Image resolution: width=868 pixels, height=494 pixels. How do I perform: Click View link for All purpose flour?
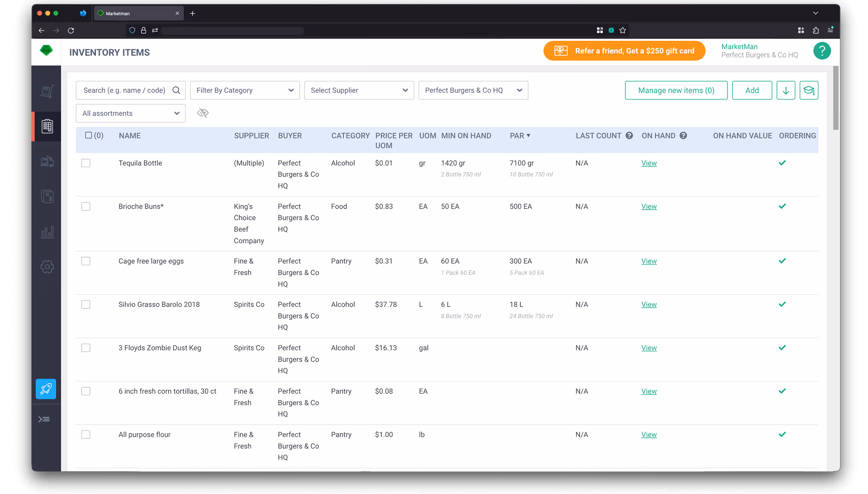[x=649, y=435]
